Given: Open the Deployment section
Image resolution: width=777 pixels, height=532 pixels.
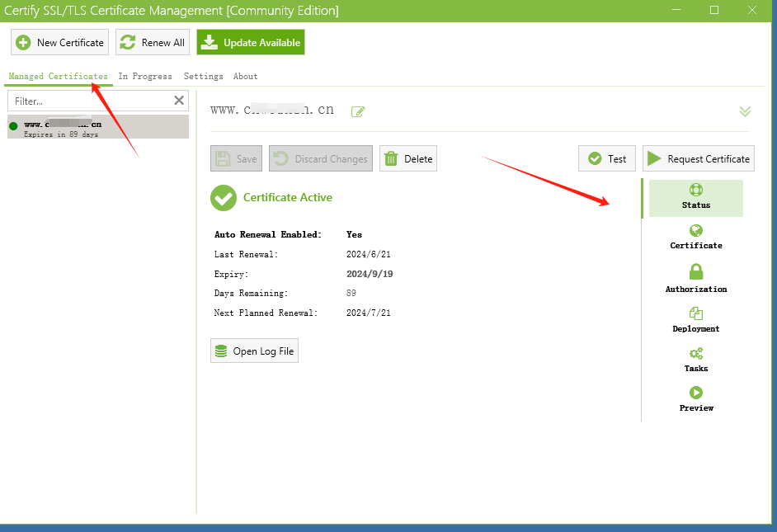Looking at the screenshot, I should tap(695, 320).
